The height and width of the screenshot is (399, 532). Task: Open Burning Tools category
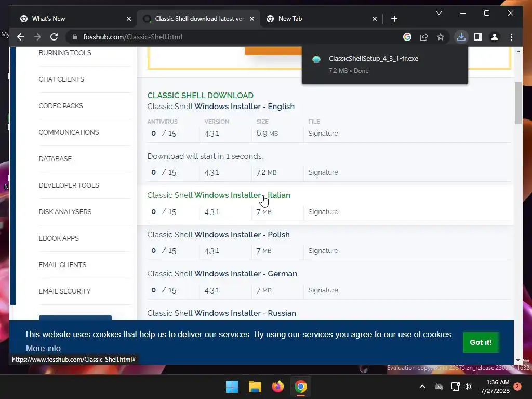tap(65, 53)
